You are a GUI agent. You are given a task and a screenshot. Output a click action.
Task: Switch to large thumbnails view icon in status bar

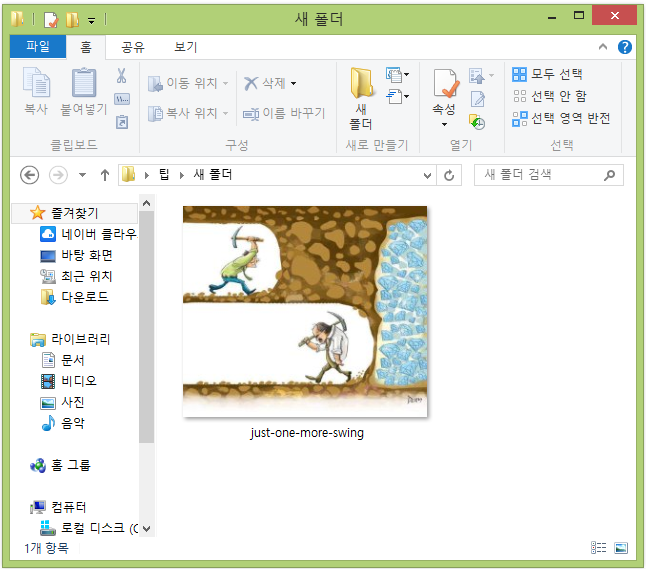coord(621,548)
